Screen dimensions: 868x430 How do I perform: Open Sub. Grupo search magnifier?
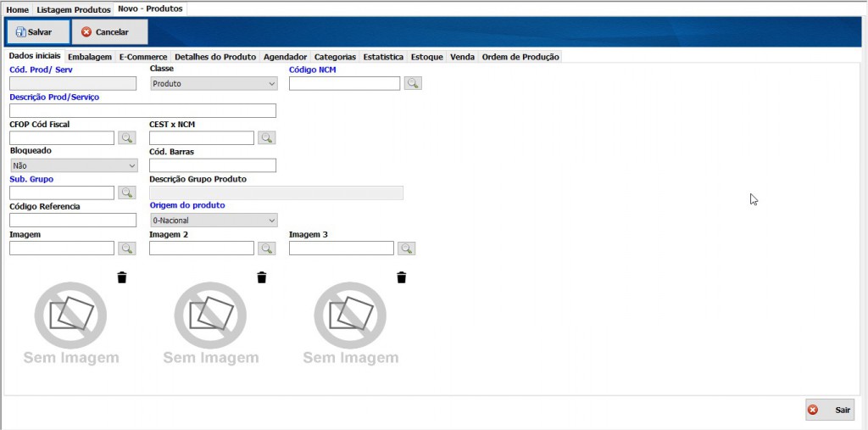[x=126, y=193]
